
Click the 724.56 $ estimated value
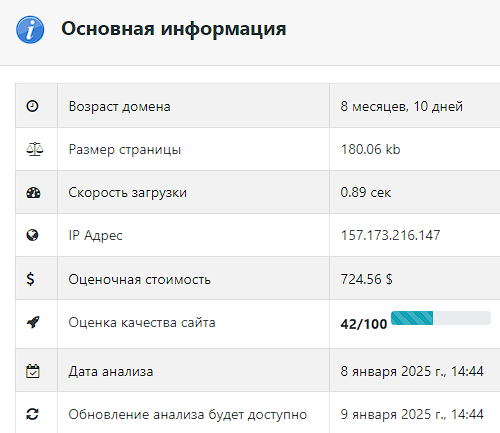(366, 279)
